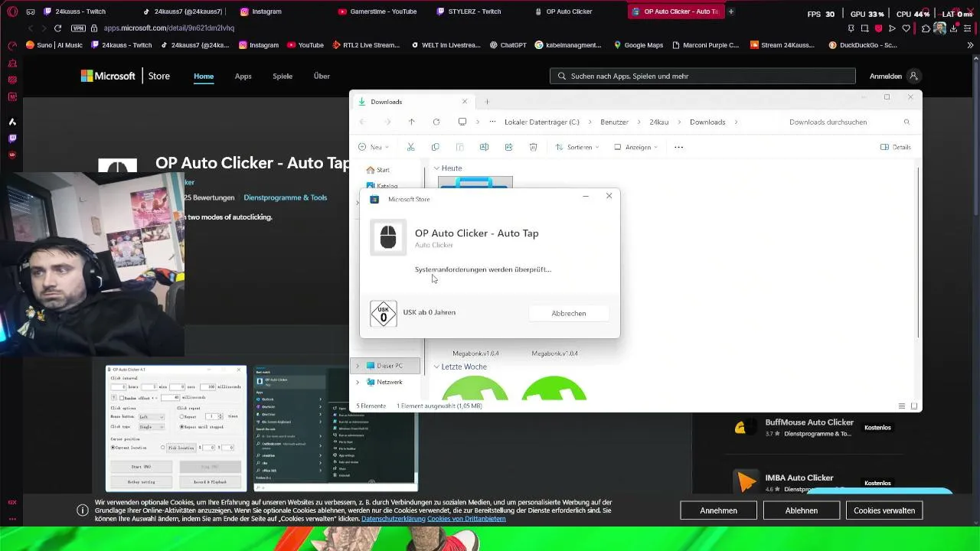Expand Dieser PC in navigation pane
The image size is (980, 551).
point(358,366)
